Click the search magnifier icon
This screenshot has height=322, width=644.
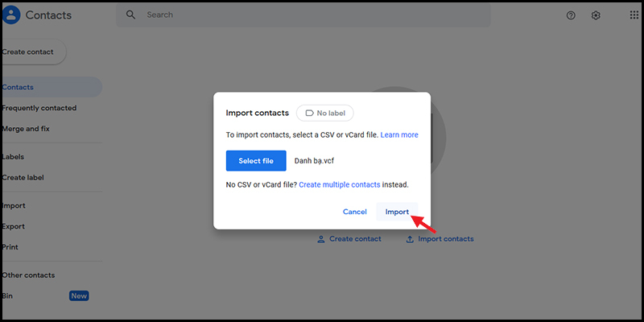130,14
